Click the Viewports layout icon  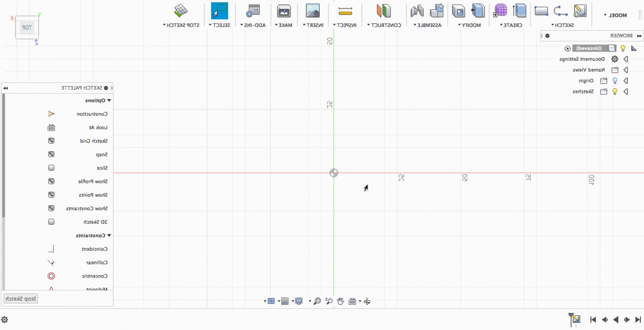[271, 301]
